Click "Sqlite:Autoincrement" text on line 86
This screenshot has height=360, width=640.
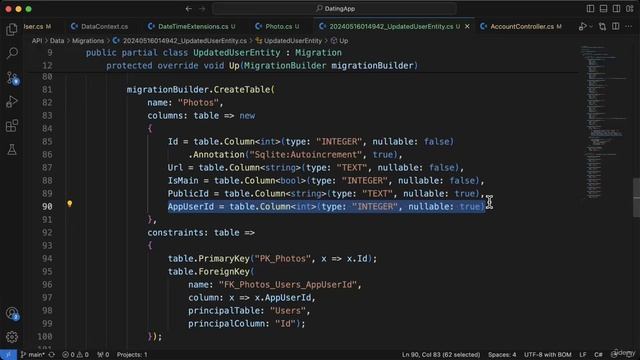point(306,155)
